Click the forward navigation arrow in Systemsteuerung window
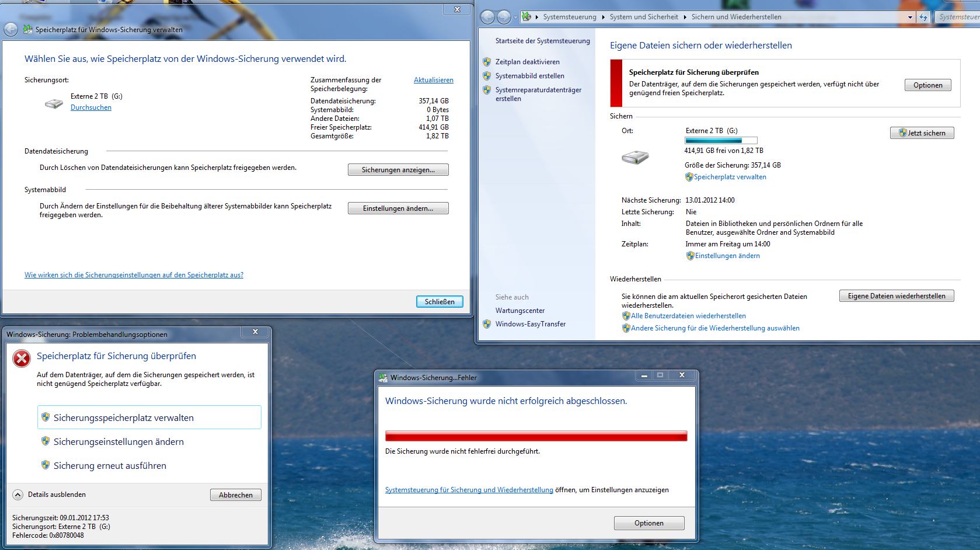980x550 pixels. click(504, 17)
